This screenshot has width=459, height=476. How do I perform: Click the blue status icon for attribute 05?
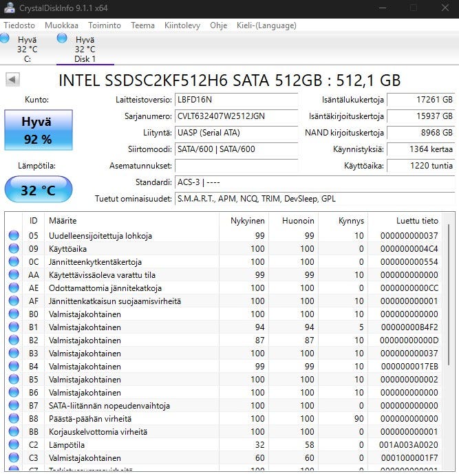pos(14,236)
